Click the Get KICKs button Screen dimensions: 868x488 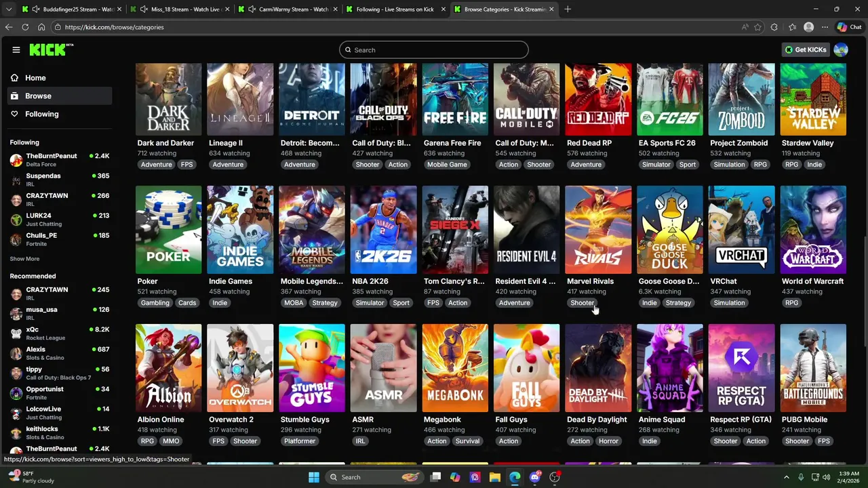pos(806,49)
